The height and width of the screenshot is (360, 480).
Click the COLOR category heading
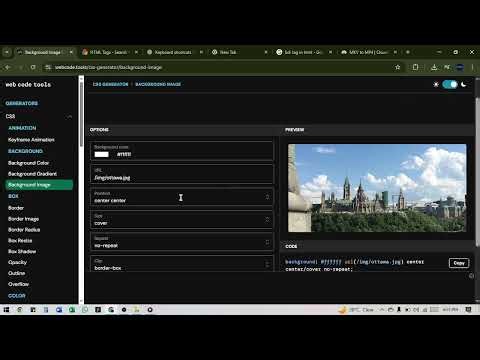point(17,296)
